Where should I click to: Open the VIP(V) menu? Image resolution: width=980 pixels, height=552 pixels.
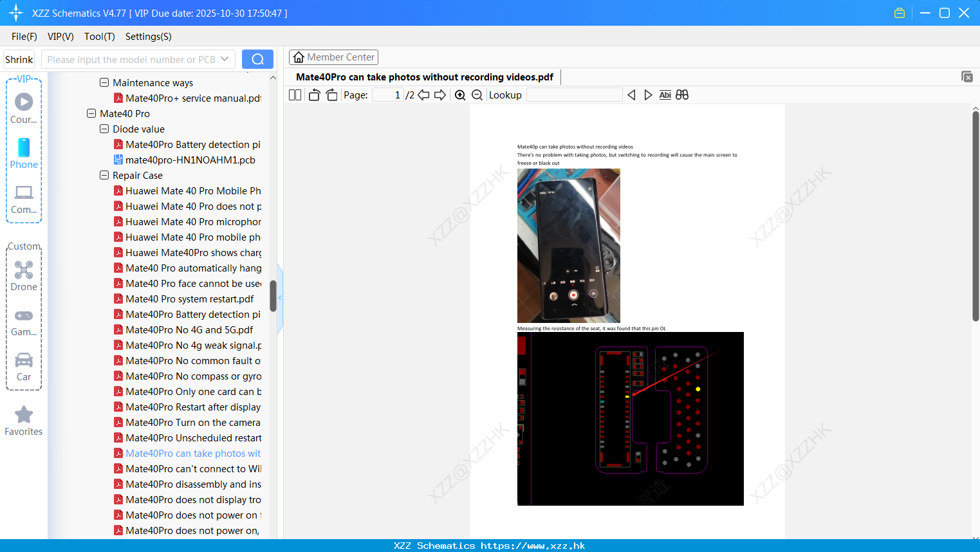pyautogui.click(x=60, y=37)
